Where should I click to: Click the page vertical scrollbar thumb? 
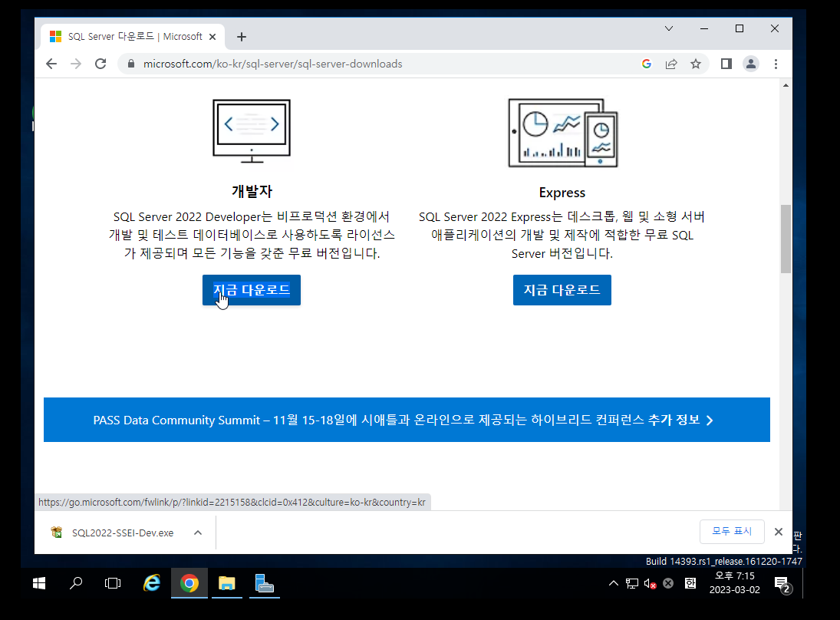[786, 239]
